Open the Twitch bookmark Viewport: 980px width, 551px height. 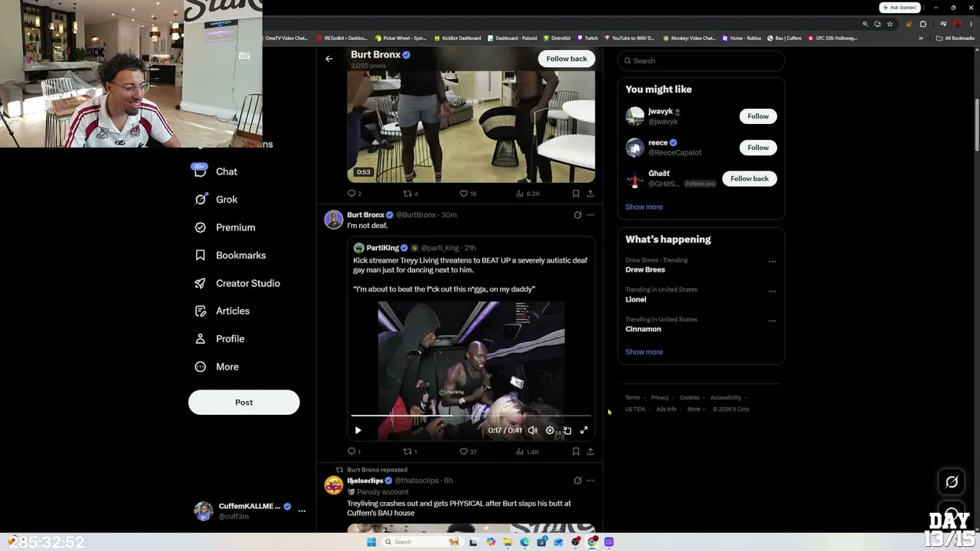[x=587, y=38]
